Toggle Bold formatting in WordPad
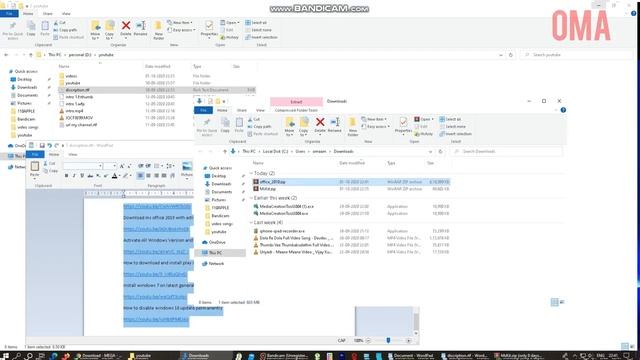640x360 pixels. pos(66,176)
